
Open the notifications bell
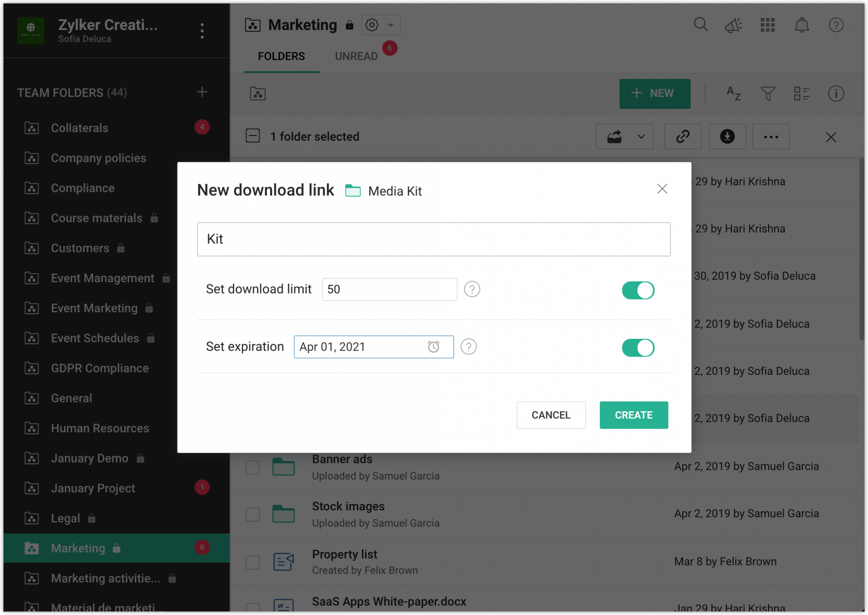click(x=802, y=25)
